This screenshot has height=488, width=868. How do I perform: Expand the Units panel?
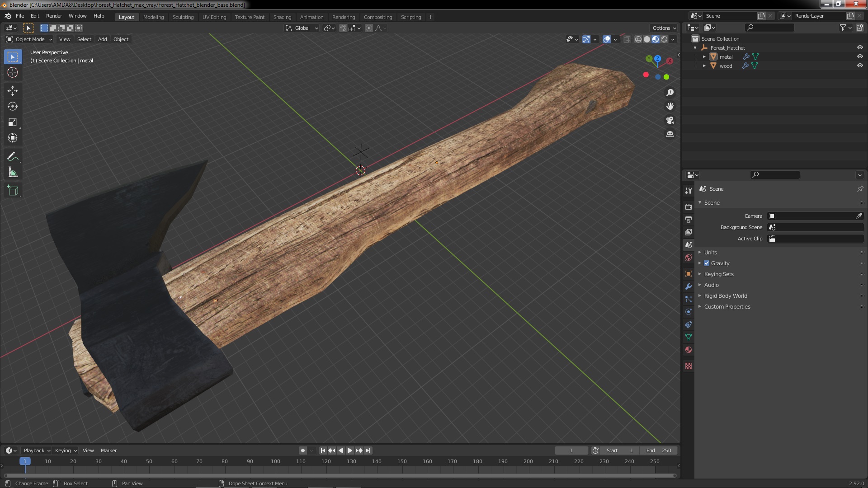(x=710, y=253)
